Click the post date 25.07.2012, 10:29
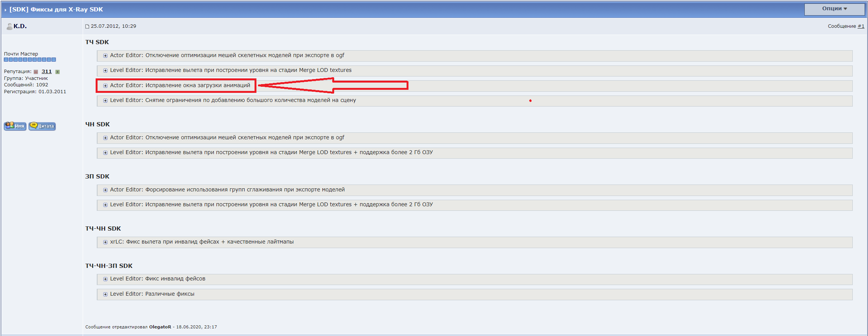The width and height of the screenshot is (868, 336). click(114, 26)
